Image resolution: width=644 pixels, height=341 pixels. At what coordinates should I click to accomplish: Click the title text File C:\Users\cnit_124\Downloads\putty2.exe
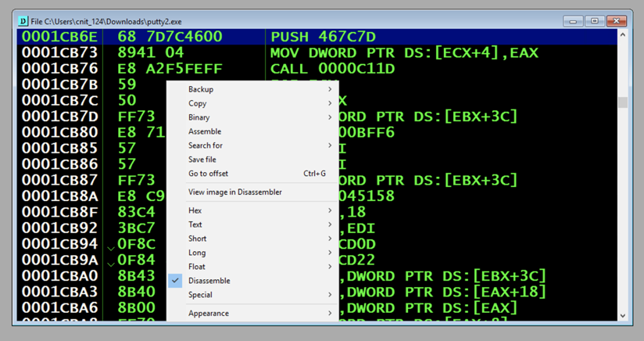(x=106, y=21)
